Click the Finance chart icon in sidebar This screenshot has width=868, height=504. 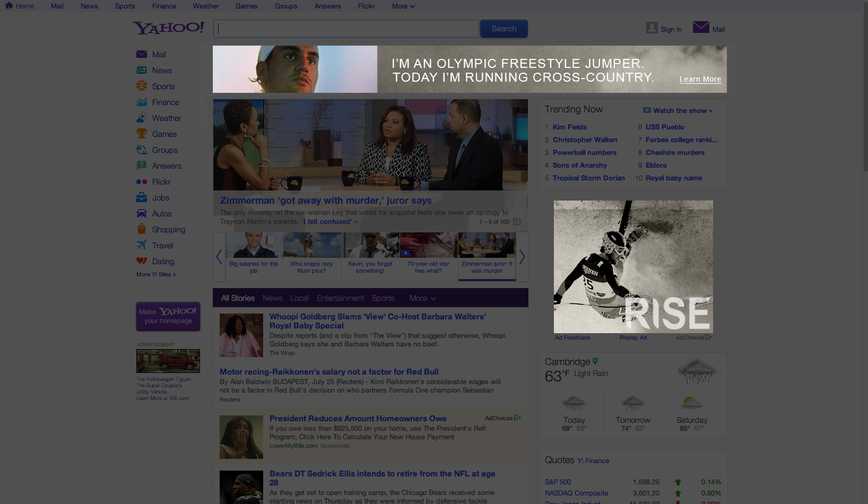coord(142,102)
